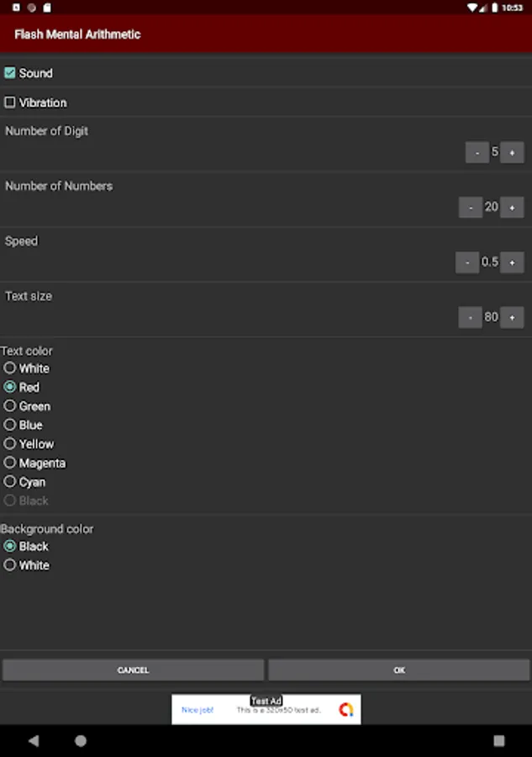Tap the Android back navigation icon
The width and height of the screenshot is (532, 757).
pyautogui.click(x=34, y=741)
